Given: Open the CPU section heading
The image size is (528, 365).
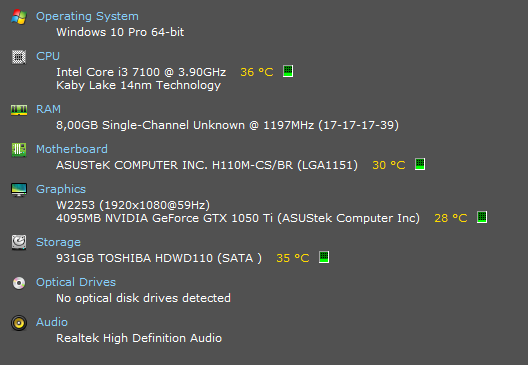Looking at the screenshot, I should coord(48,56).
